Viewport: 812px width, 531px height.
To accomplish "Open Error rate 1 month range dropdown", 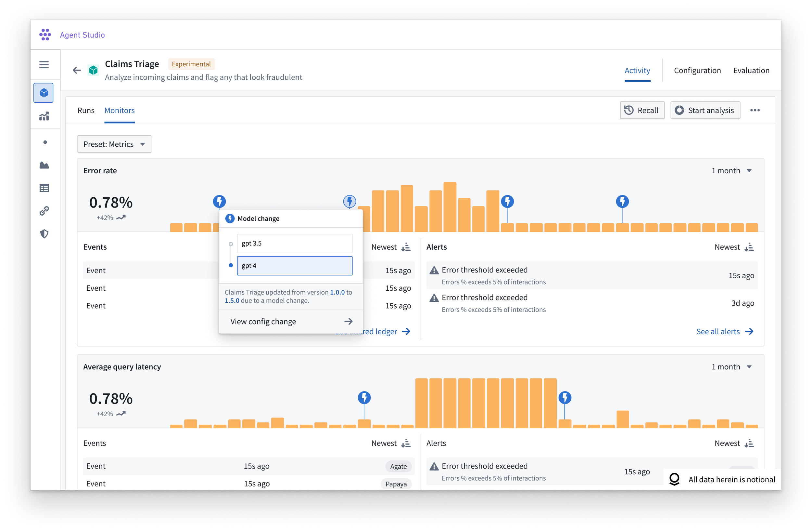I will click(x=731, y=171).
